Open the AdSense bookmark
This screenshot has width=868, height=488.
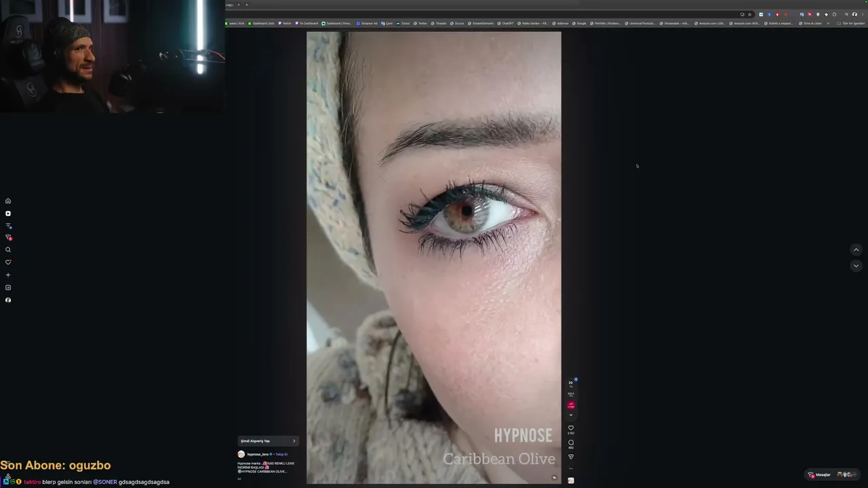coord(561,23)
